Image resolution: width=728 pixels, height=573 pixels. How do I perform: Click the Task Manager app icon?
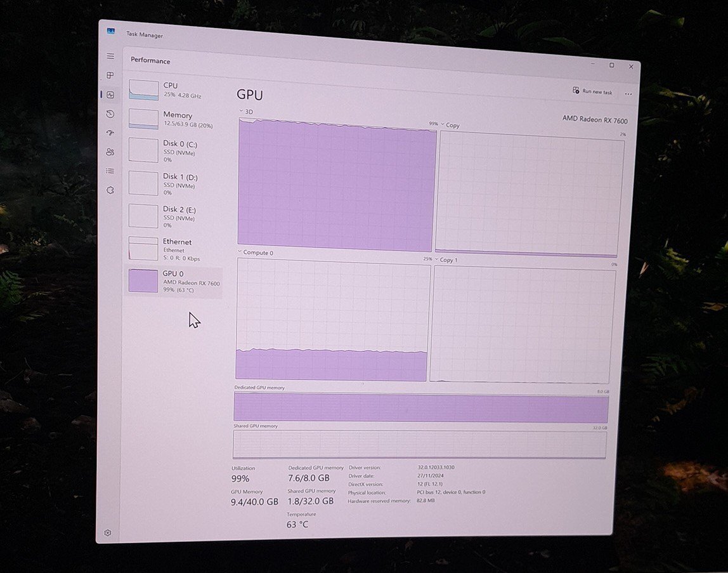pyautogui.click(x=110, y=31)
